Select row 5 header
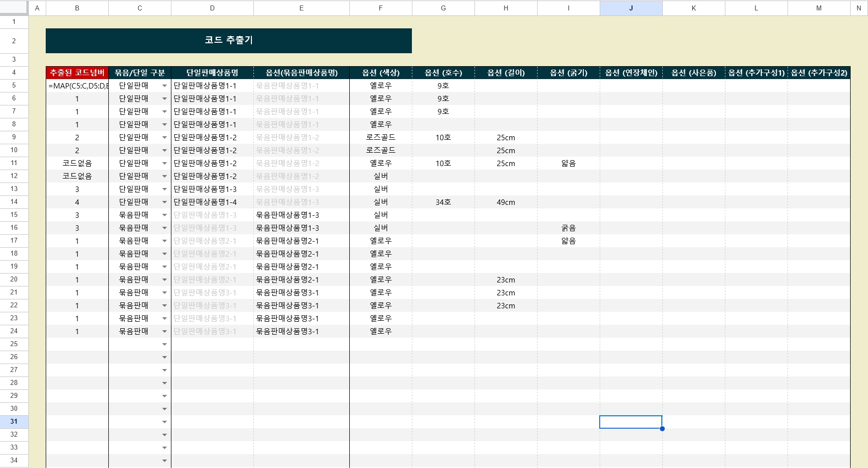Viewport: 868px width, 468px height. tap(14, 86)
